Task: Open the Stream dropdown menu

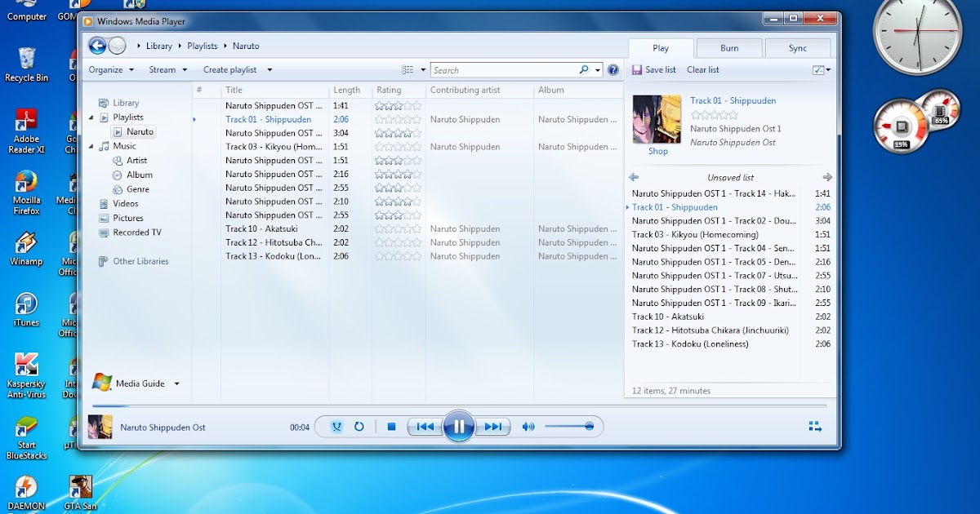Action: coord(167,70)
